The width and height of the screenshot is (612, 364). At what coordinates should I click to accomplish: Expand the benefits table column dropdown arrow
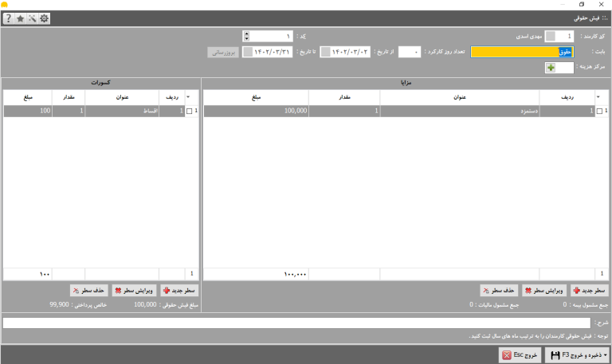598,96
